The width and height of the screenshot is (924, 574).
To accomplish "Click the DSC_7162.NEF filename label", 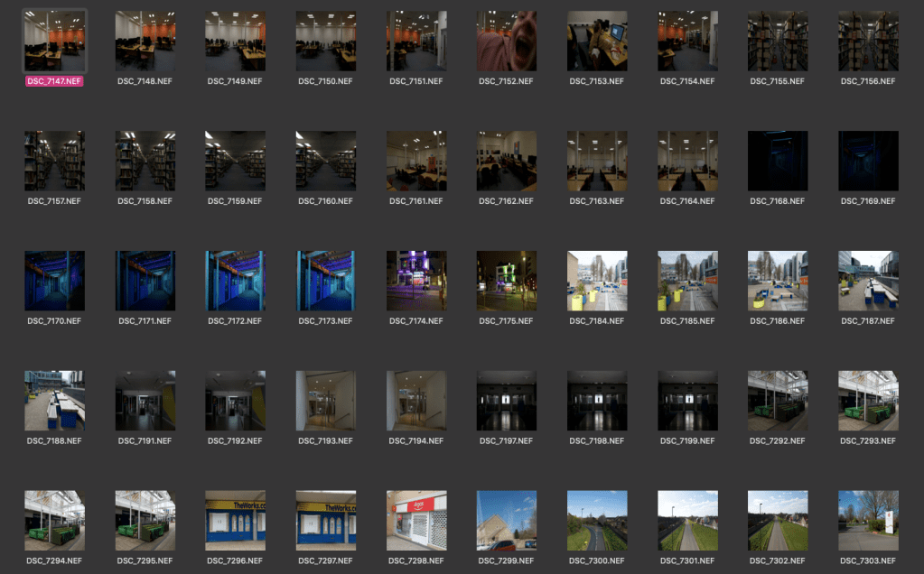I will tap(506, 201).
